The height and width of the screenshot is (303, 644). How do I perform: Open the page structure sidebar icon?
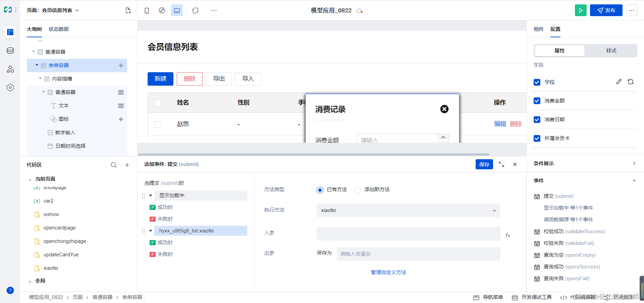click(10, 32)
